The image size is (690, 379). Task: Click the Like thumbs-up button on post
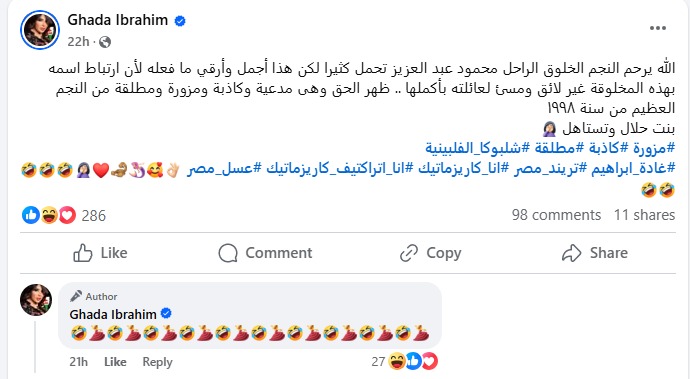pos(100,253)
